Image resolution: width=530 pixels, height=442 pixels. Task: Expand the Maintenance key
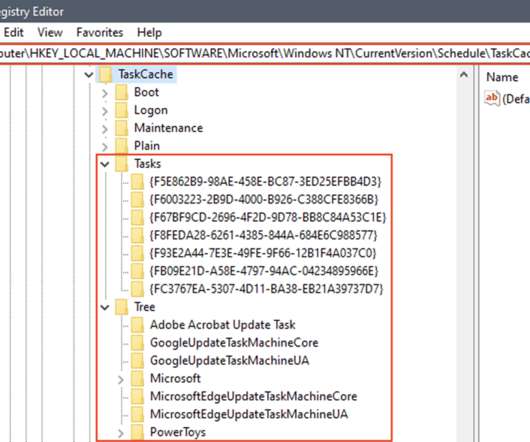click(105, 128)
